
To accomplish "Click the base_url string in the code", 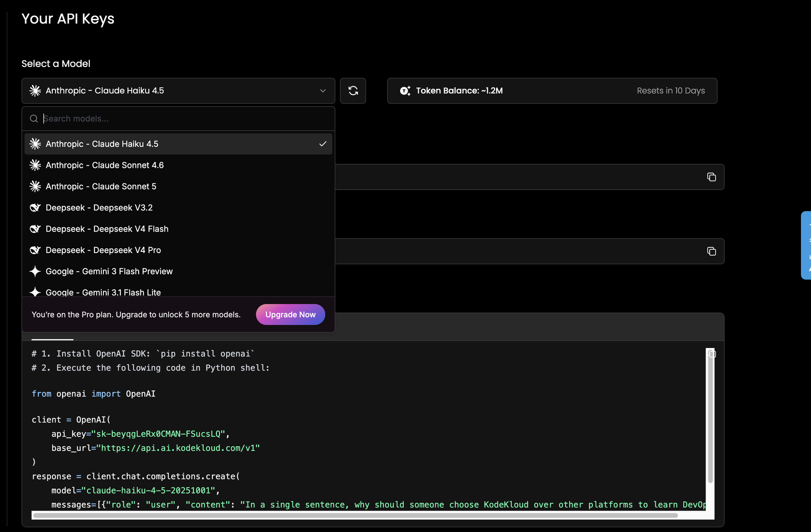I will coord(178,448).
